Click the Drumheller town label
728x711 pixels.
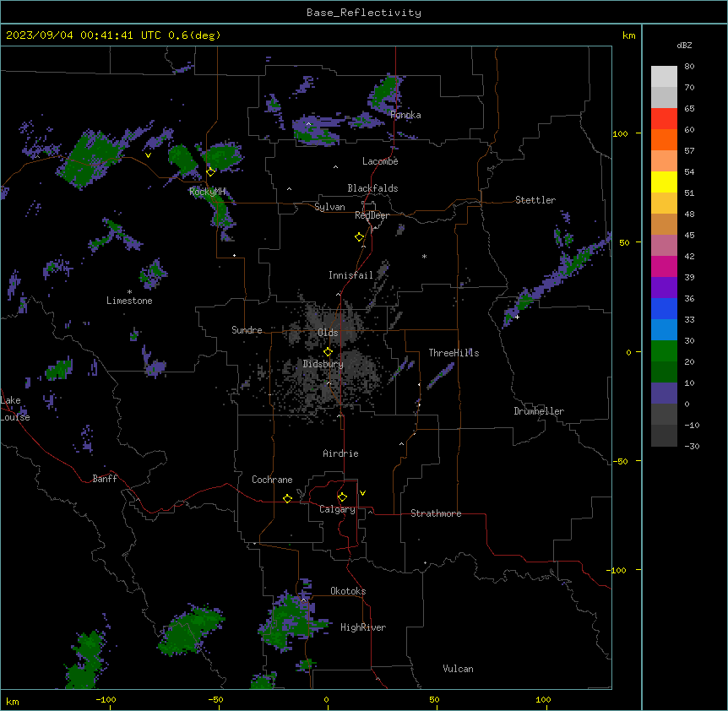pos(539,411)
